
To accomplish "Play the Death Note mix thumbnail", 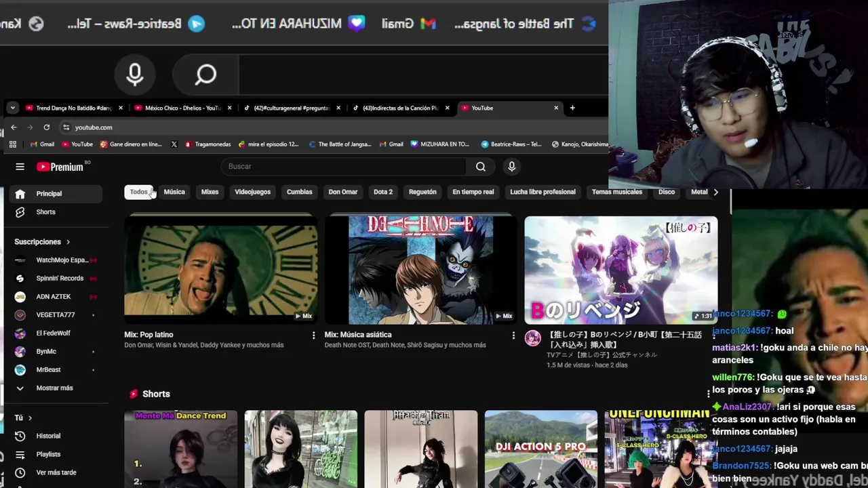I will click(x=420, y=270).
